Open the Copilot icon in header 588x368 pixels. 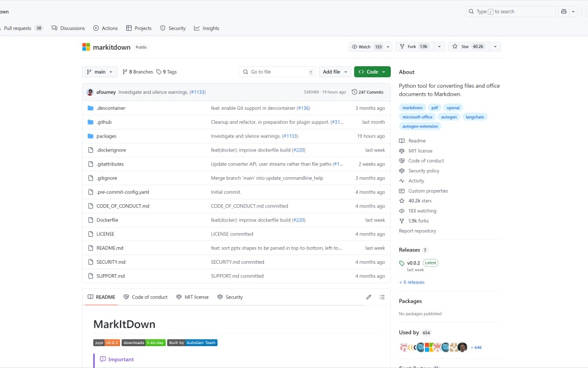click(563, 12)
